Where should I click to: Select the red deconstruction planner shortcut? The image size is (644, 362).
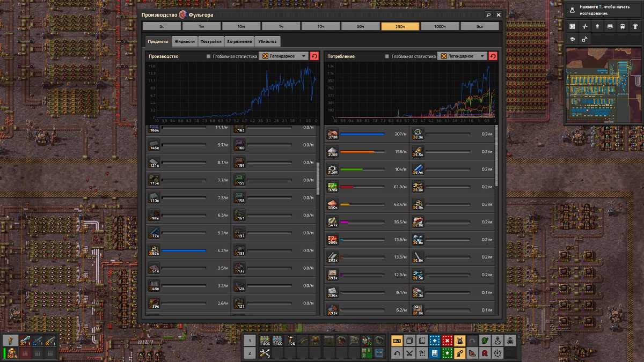point(447,341)
